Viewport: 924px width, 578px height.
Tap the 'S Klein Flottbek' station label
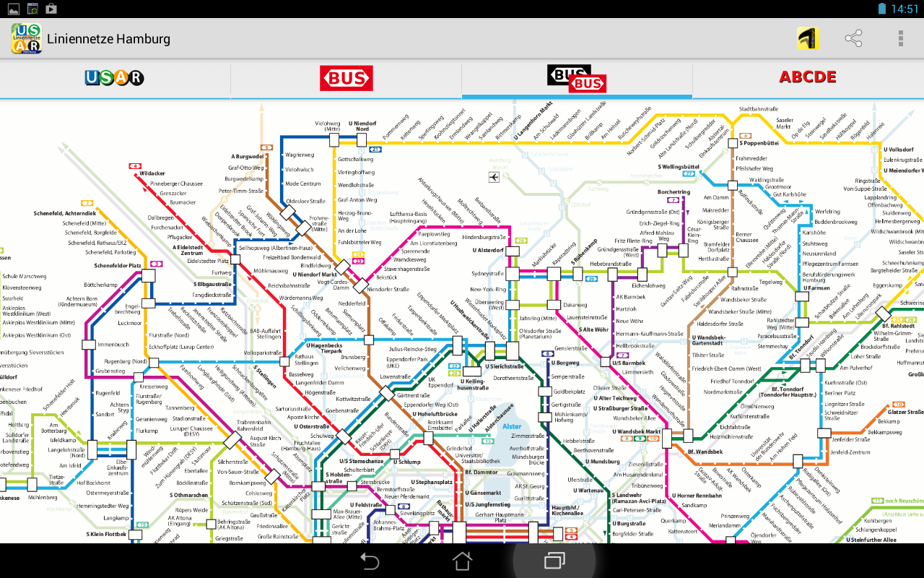click(106, 535)
